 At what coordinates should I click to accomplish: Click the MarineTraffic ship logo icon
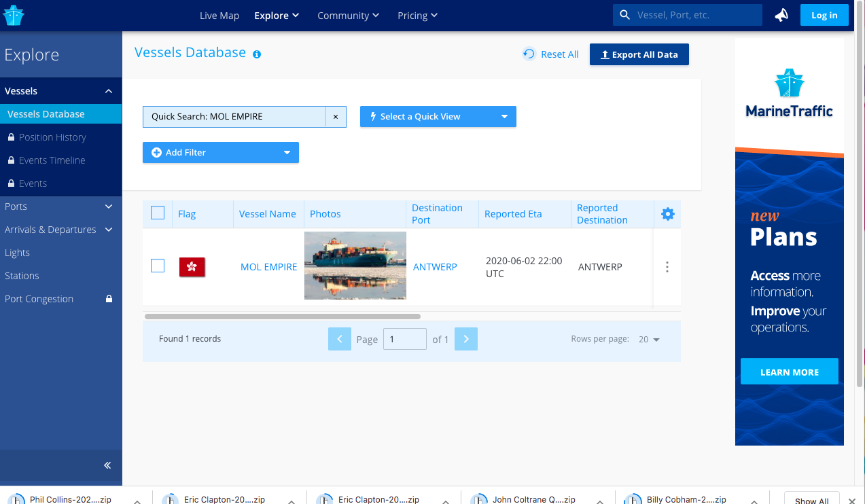(14, 15)
